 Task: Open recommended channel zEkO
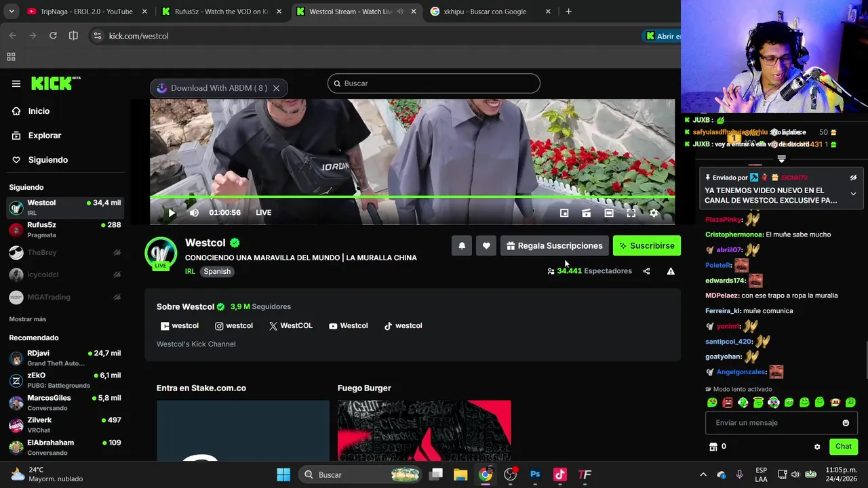tap(65, 380)
